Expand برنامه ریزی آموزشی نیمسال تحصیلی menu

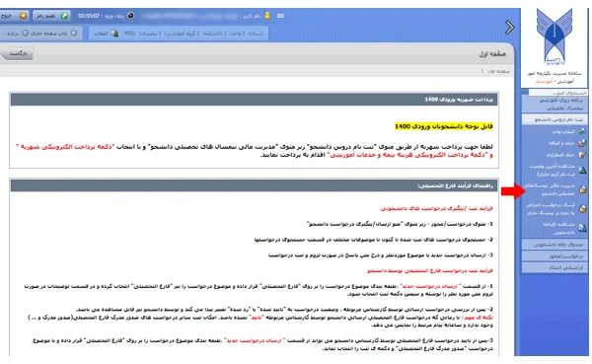pyautogui.click(x=555, y=104)
